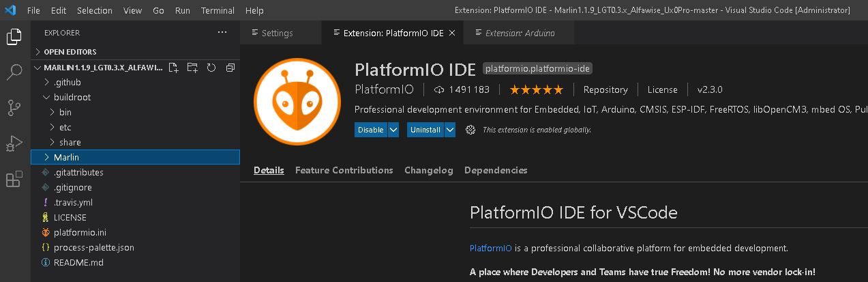Open the Terminal menu

tap(218, 10)
